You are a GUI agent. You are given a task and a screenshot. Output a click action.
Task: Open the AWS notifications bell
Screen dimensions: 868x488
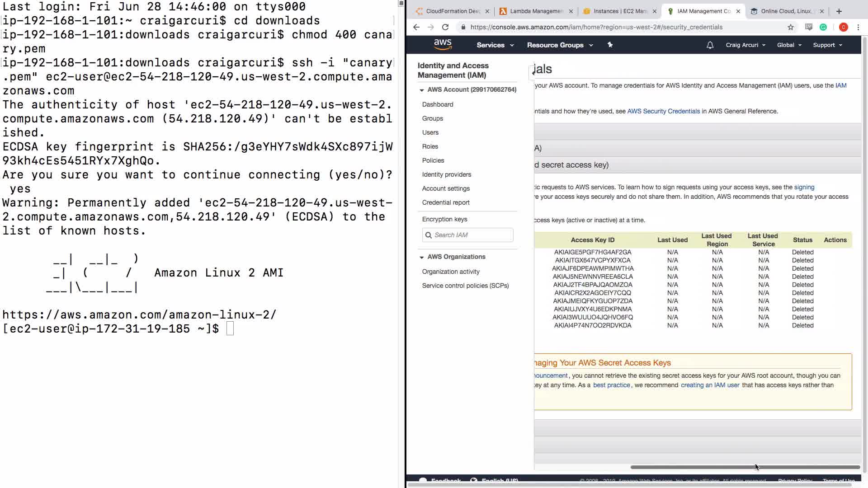point(710,45)
